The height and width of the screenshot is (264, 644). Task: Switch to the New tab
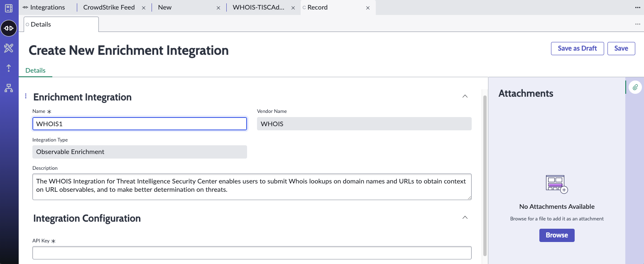click(x=165, y=7)
